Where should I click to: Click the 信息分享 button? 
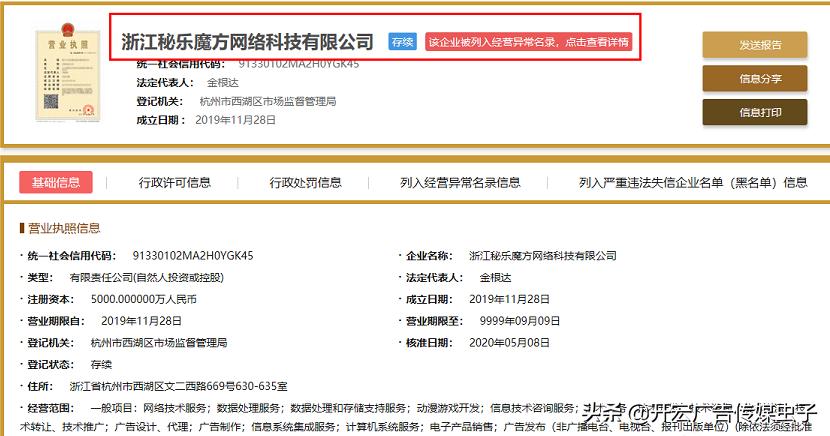point(755,79)
